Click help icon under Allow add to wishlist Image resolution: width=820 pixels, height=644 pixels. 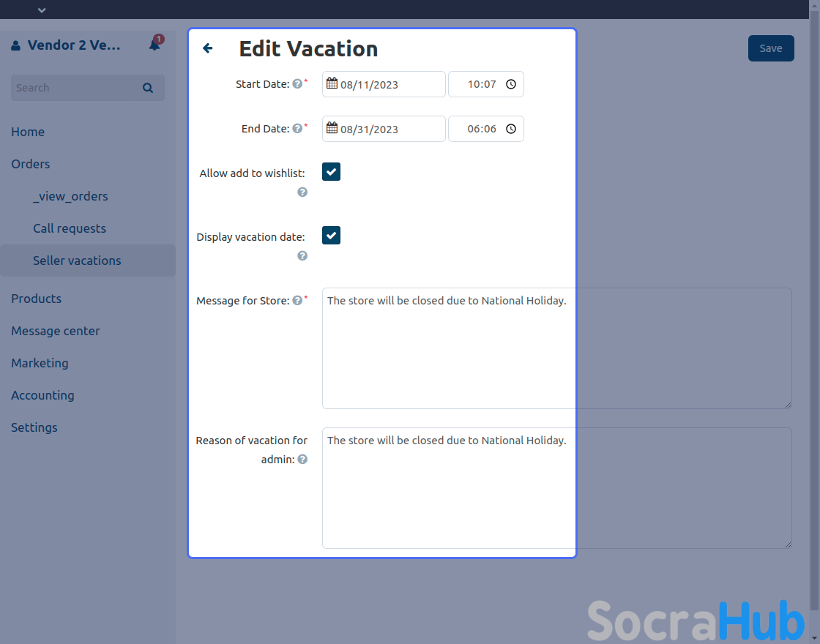click(302, 192)
